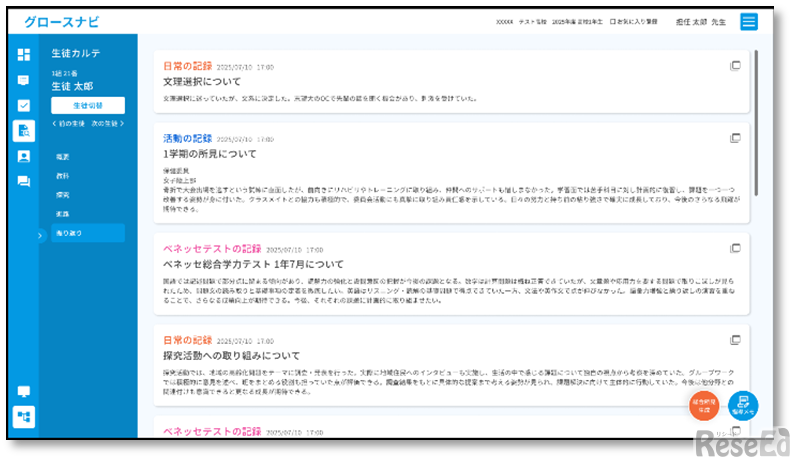Click the 生徒切替 button

(x=88, y=105)
